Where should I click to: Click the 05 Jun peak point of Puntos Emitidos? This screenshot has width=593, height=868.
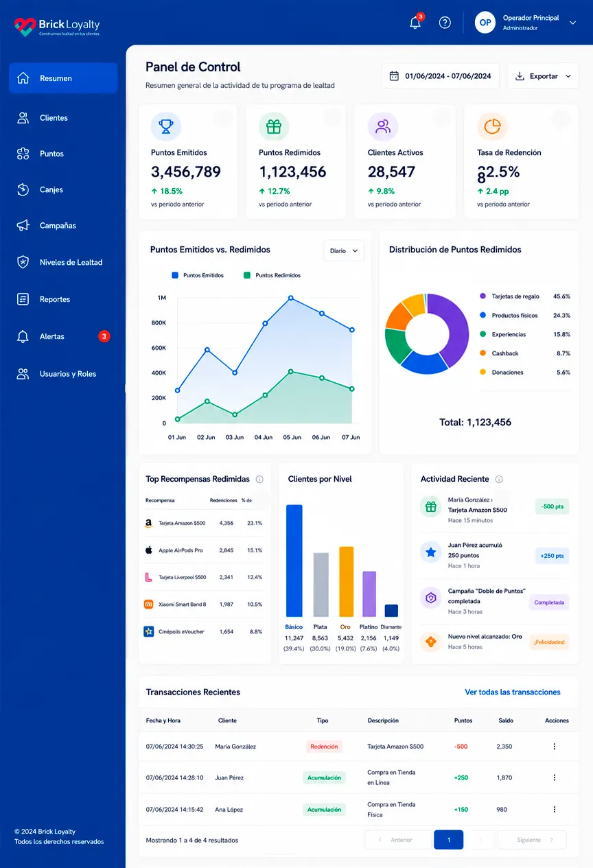tap(291, 298)
